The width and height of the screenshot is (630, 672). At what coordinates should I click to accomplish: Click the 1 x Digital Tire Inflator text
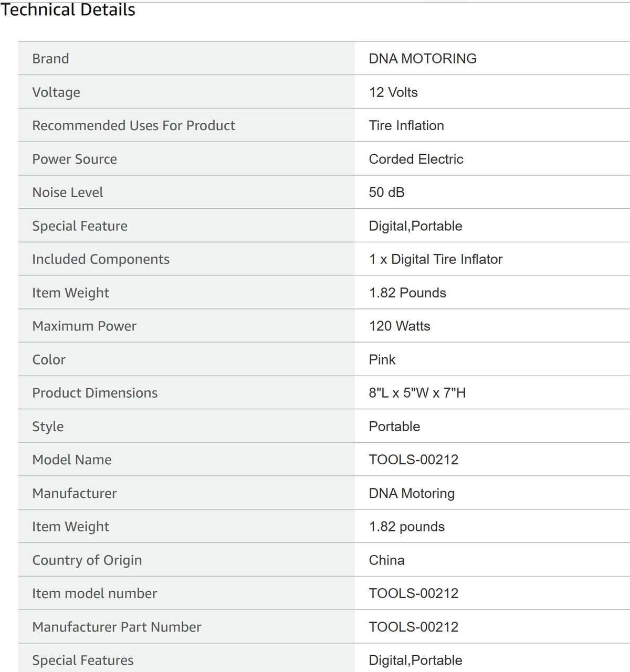436,259
